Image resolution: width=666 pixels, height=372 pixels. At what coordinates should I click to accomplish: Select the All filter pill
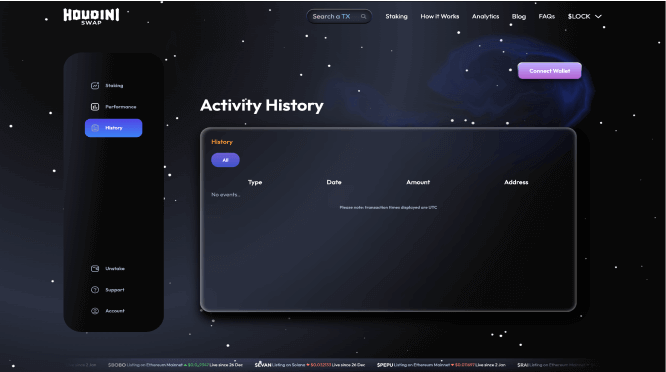226,160
